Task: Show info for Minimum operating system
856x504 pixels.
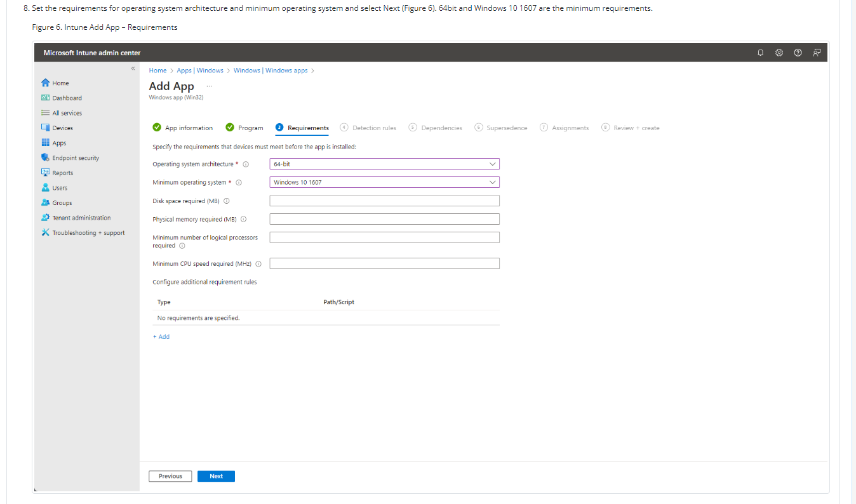Action: coord(239,183)
